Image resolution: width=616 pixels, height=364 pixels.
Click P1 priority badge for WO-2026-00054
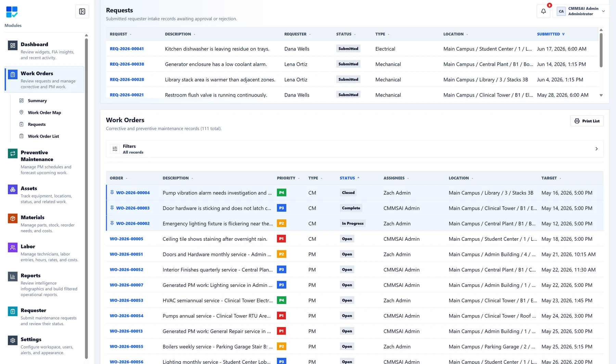pos(281,316)
